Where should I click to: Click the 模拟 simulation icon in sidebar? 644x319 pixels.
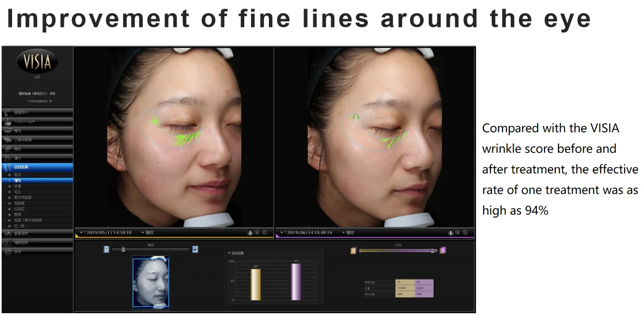pyautogui.click(x=8, y=149)
